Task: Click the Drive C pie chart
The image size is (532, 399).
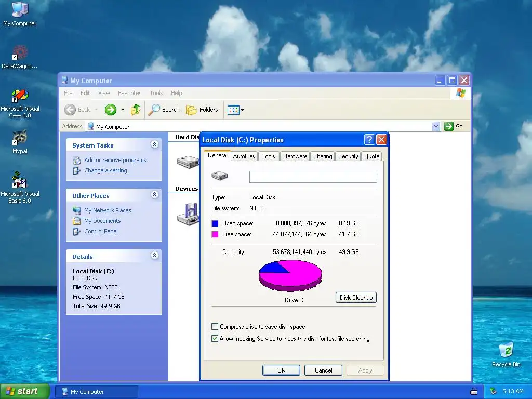Action: (290, 275)
